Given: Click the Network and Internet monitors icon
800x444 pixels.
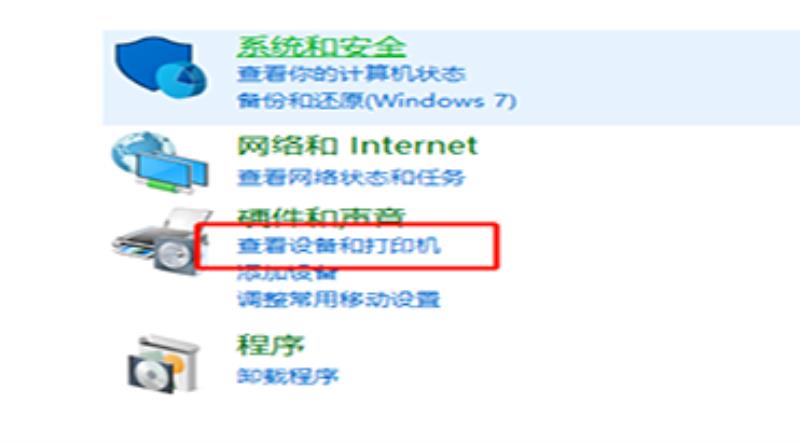Looking at the screenshot, I should coord(160,162).
